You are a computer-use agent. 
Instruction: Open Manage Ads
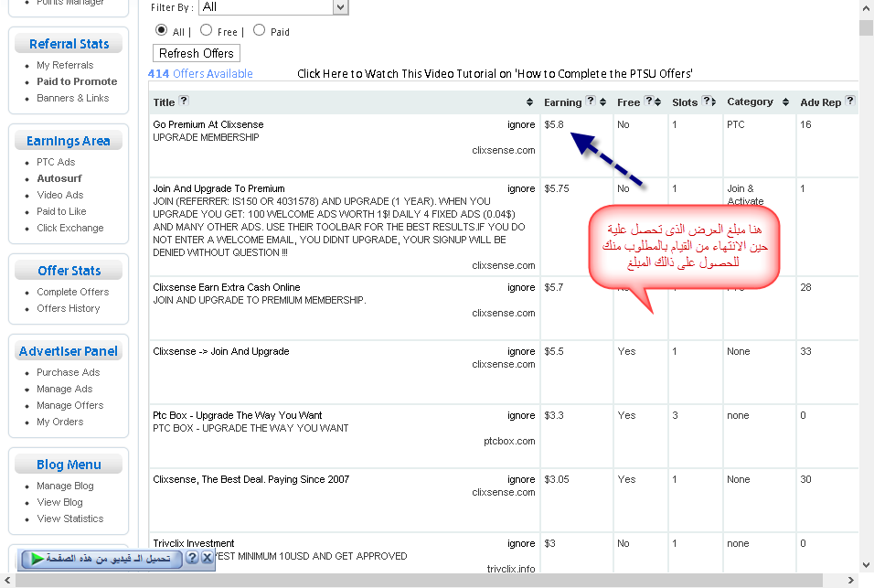(x=65, y=389)
